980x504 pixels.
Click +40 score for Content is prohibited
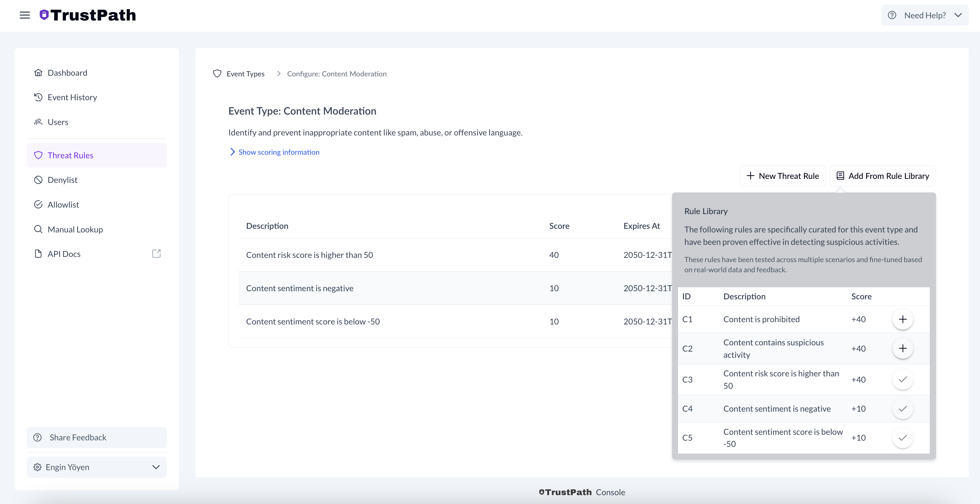858,319
